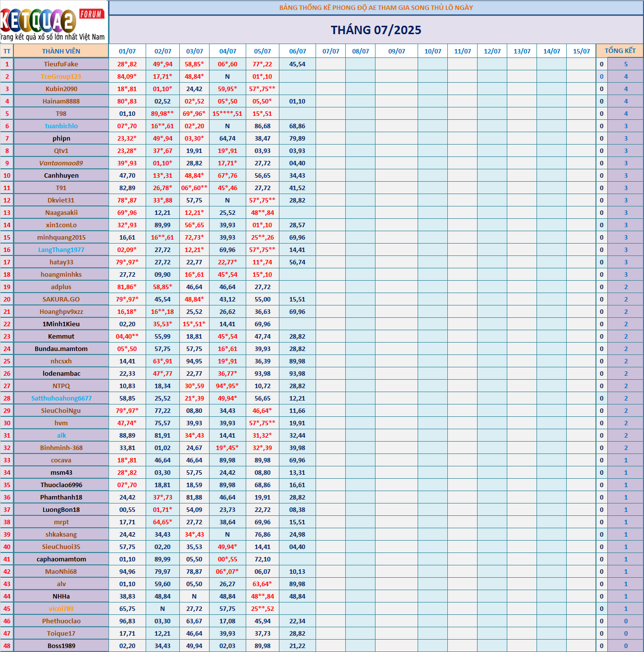Click the 12/07 date column header
This screenshot has width=644, height=652.
click(492, 51)
